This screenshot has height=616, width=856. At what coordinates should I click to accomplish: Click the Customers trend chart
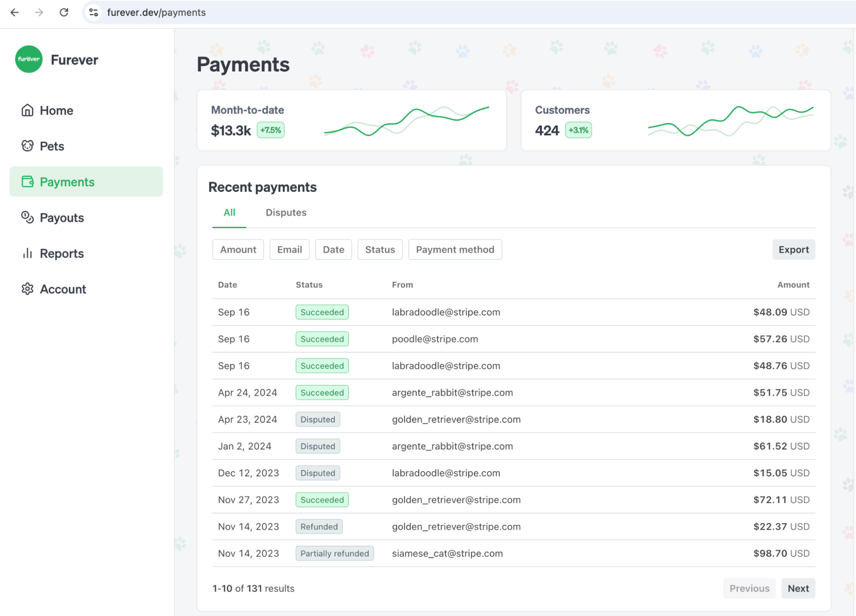731,121
